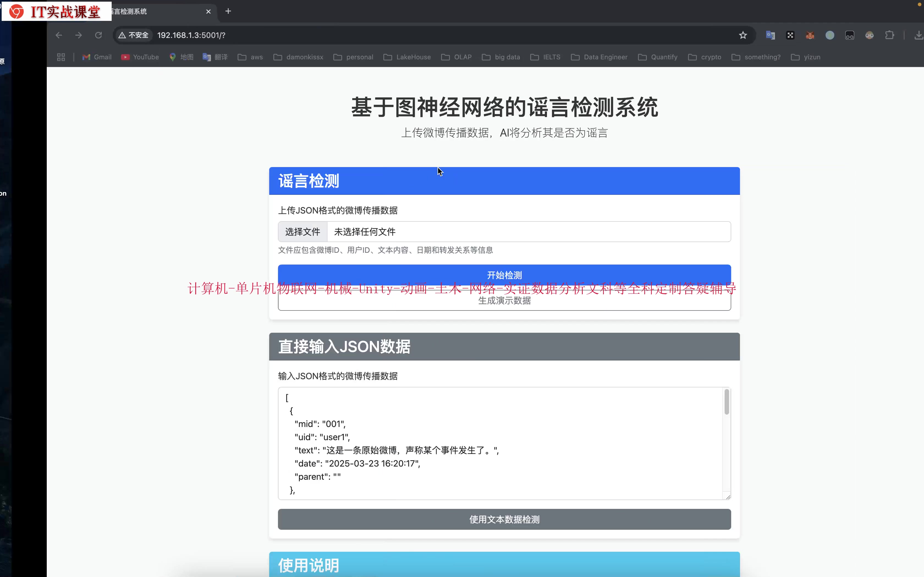Expand the crypto bookmark folder

tap(705, 57)
